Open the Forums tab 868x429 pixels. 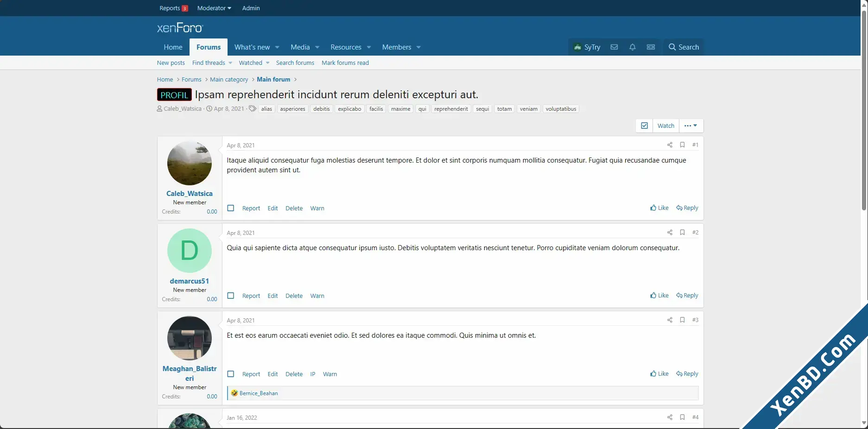click(x=209, y=47)
